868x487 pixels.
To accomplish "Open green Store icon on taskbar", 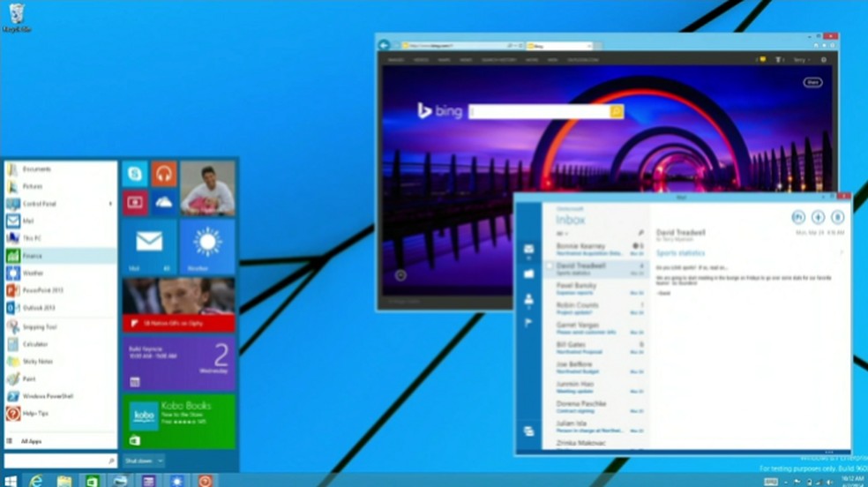I will [x=93, y=481].
